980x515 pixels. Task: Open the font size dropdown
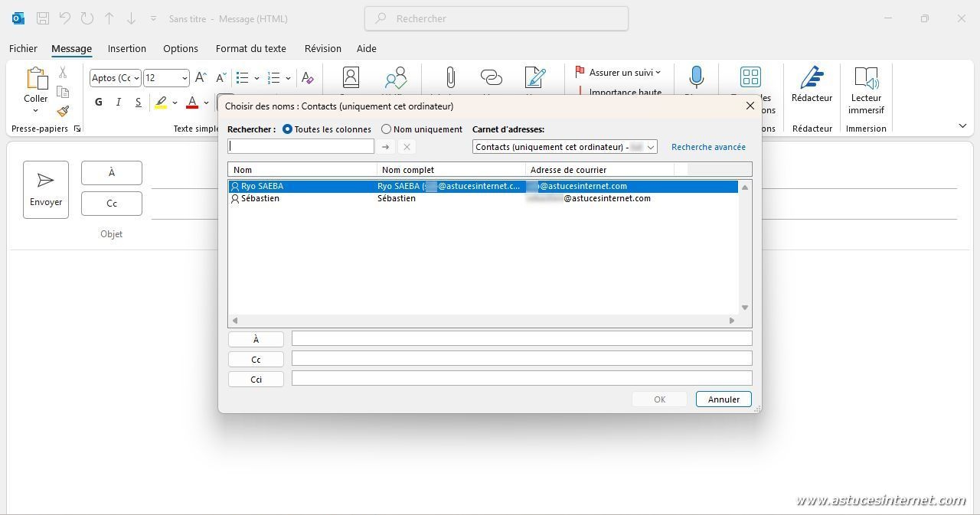tap(185, 78)
